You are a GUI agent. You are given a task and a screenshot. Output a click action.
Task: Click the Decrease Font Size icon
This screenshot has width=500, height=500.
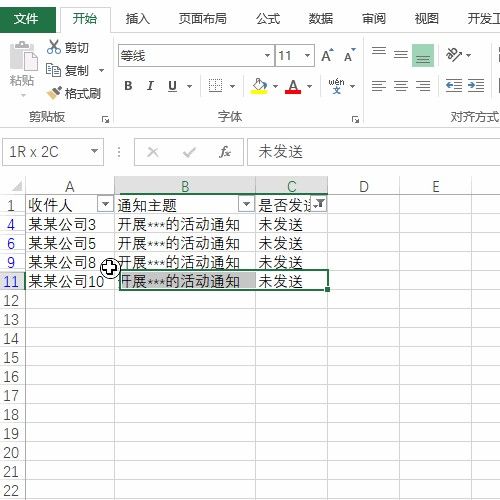coord(349,55)
